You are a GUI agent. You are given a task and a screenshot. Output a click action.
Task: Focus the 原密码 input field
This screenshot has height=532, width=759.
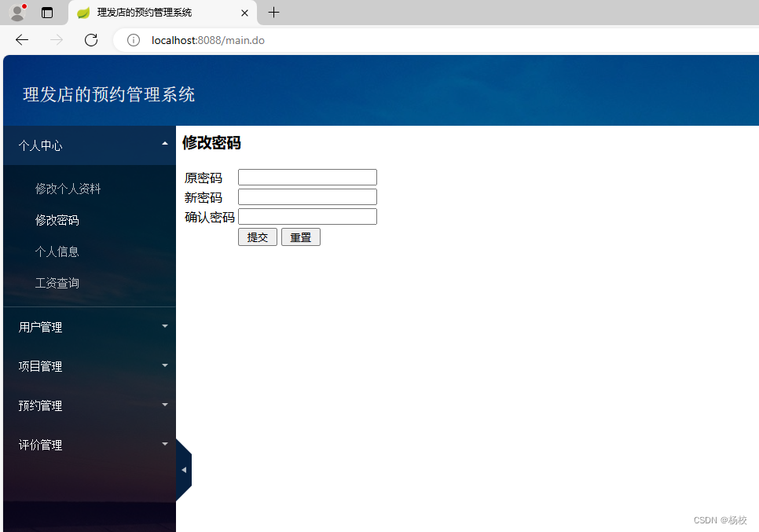pos(307,177)
